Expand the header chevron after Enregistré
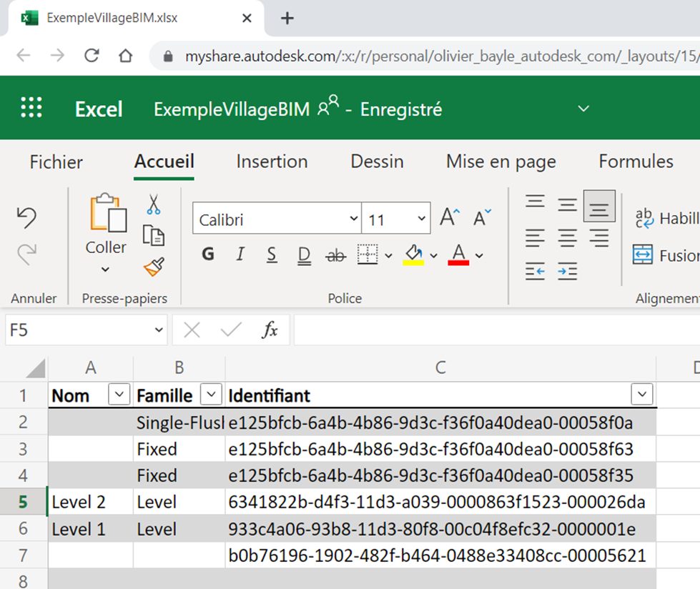700x589 pixels. [x=583, y=109]
